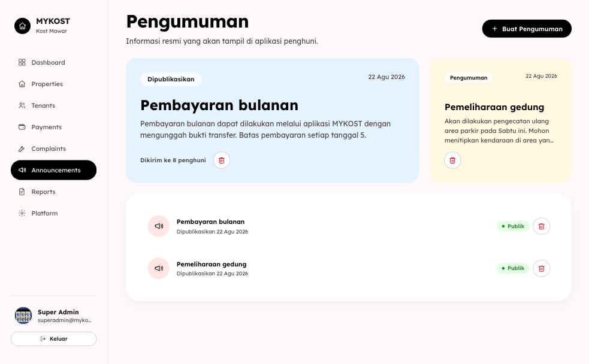Image resolution: width=589 pixels, height=364 pixels.
Task: Select the Announcements menu item
Action: click(x=54, y=170)
